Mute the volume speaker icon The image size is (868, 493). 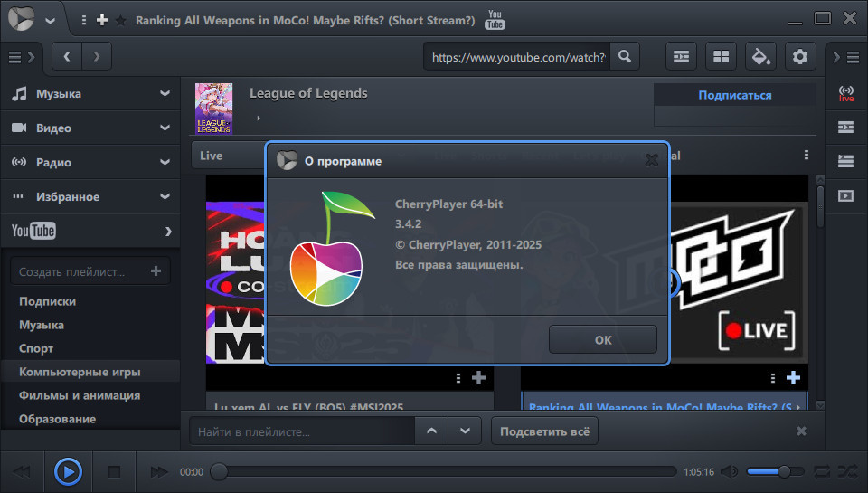click(x=729, y=472)
